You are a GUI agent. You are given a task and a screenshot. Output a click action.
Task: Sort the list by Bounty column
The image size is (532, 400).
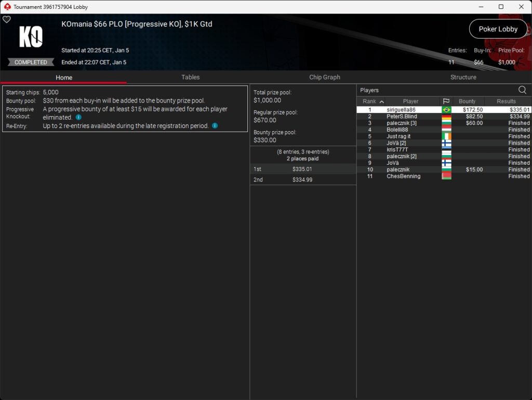467,101
